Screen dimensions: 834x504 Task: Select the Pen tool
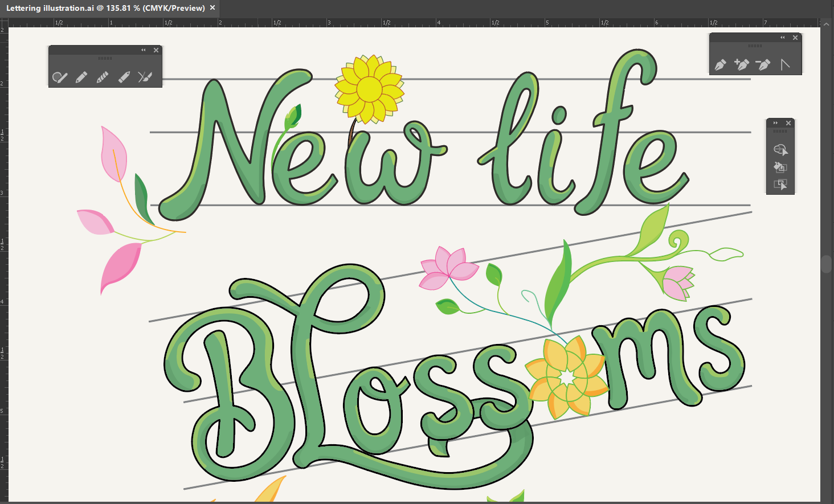tap(721, 64)
